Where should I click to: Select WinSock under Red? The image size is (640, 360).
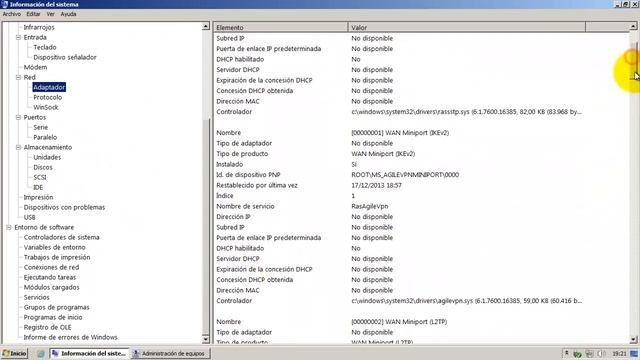46,107
